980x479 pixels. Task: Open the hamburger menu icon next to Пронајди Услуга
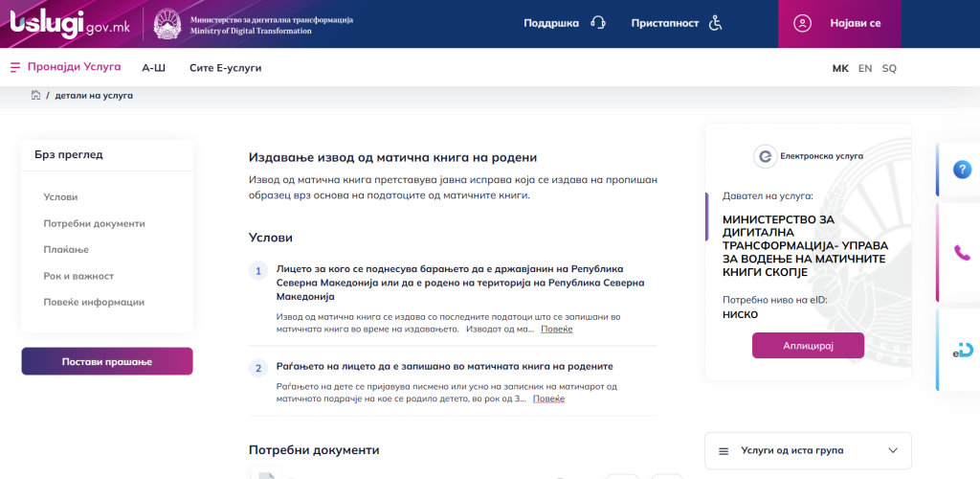click(x=15, y=67)
